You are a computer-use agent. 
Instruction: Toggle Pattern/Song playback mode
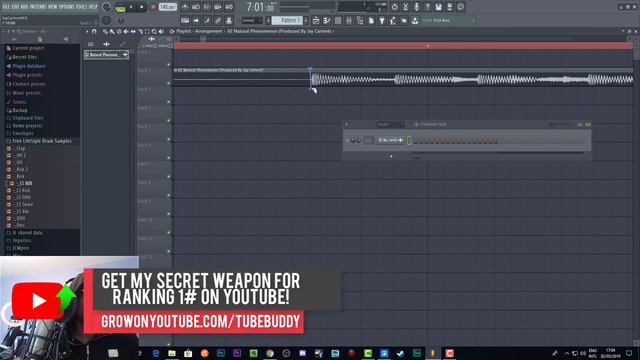point(120,7)
